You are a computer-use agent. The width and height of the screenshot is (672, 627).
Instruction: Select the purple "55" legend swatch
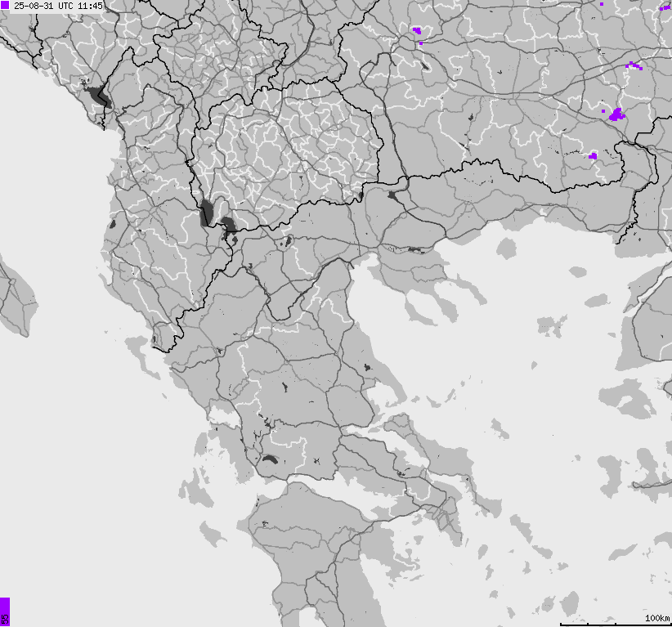tap(5, 612)
